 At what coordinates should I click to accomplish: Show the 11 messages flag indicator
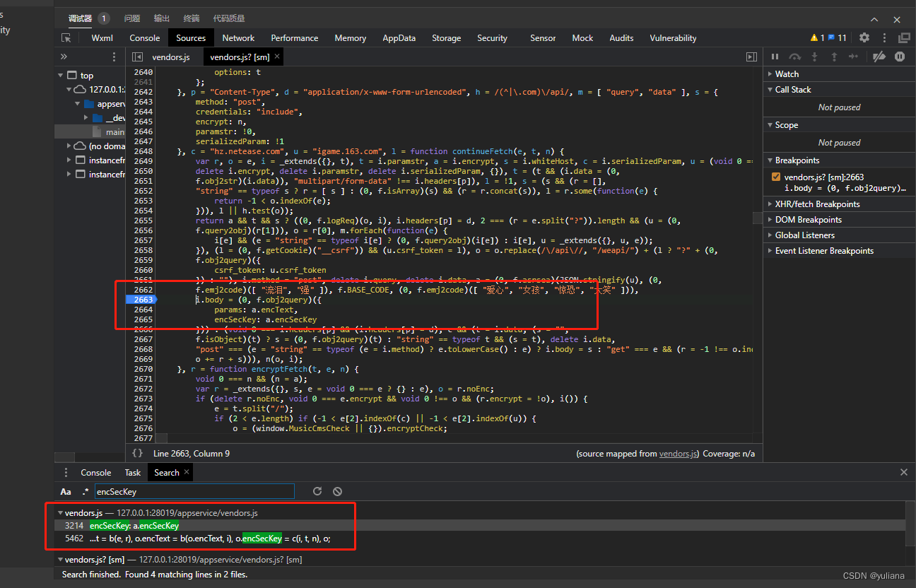[837, 37]
